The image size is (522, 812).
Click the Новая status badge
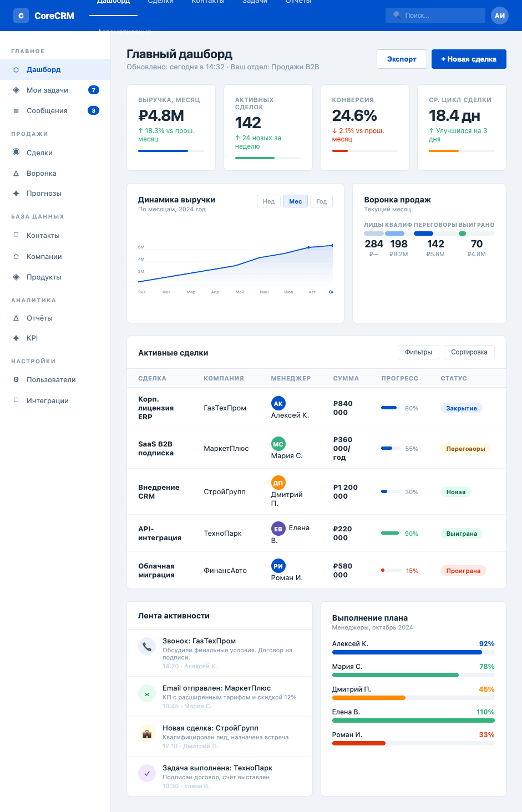point(455,492)
